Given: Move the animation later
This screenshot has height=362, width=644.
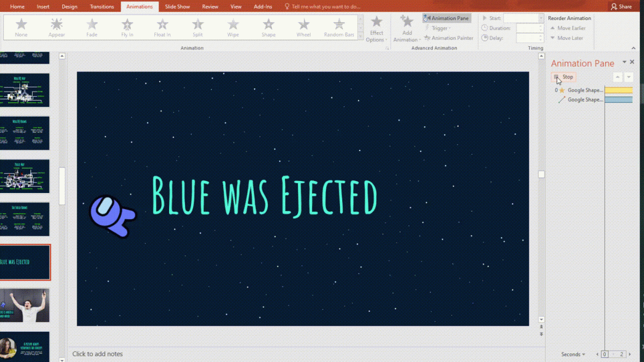Looking at the screenshot, I should pos(567,38).
